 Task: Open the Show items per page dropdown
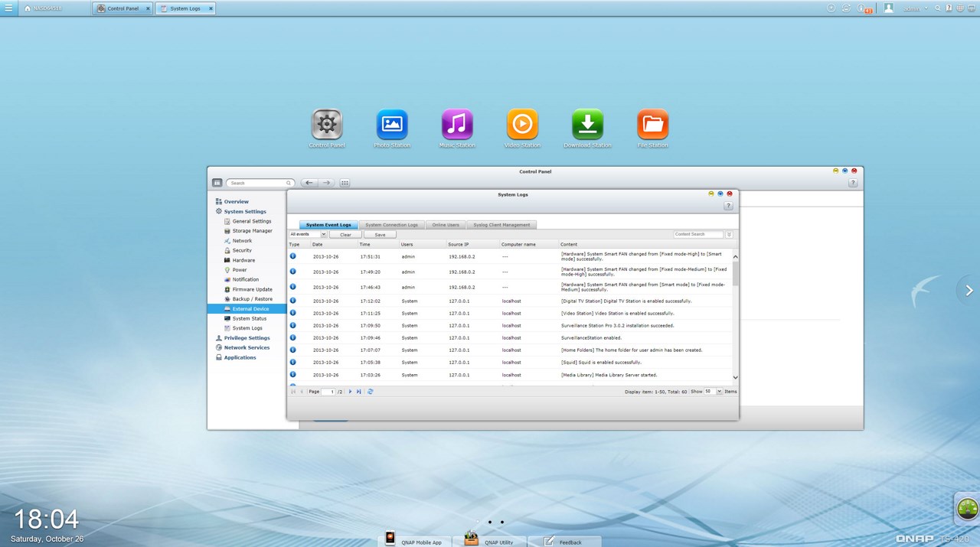point(713,392)
